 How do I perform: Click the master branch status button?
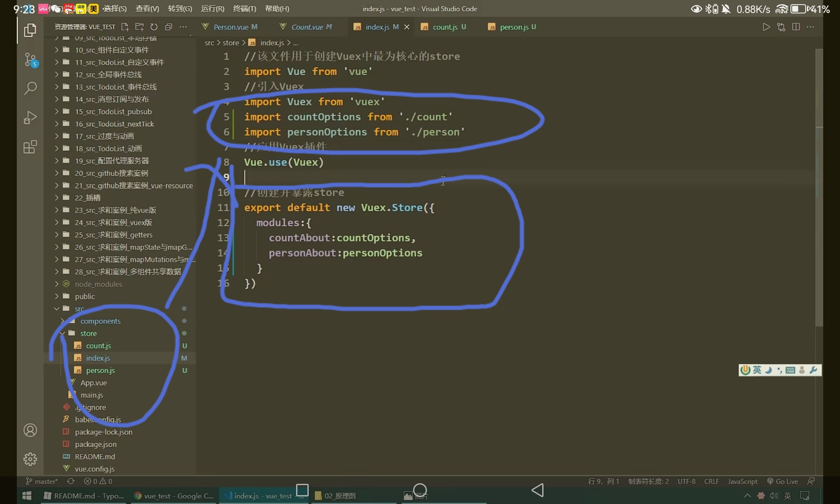[x=42, y=481]
